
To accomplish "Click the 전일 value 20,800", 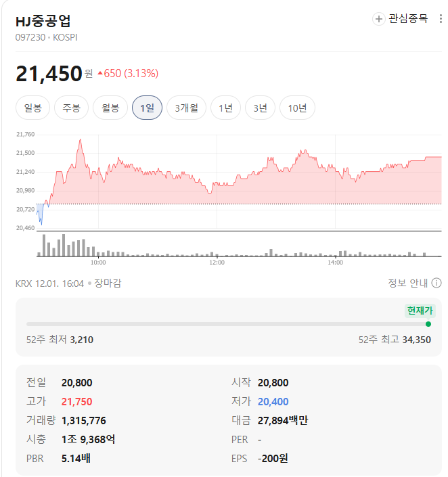I will (x=76, y=383).
